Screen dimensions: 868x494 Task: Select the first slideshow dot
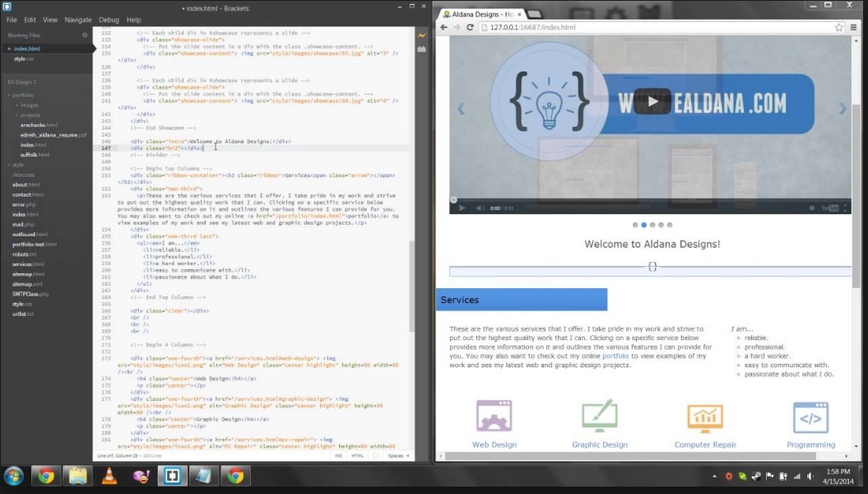pos(635,225)
